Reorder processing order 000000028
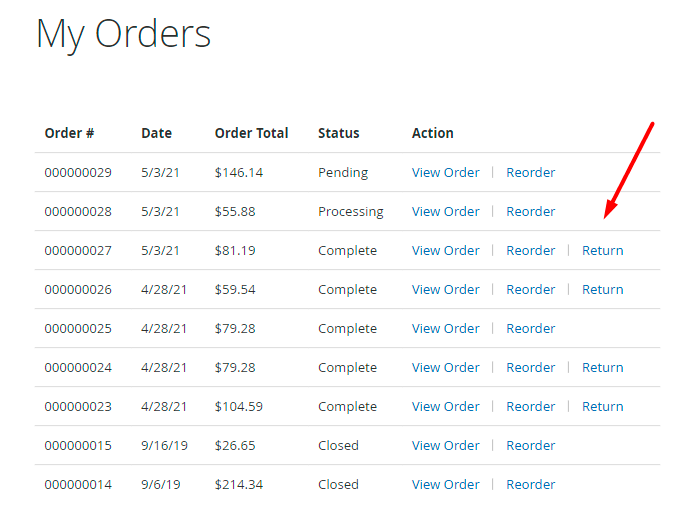The height and width of the screenshot is (514, 684). tap(530, 211)
